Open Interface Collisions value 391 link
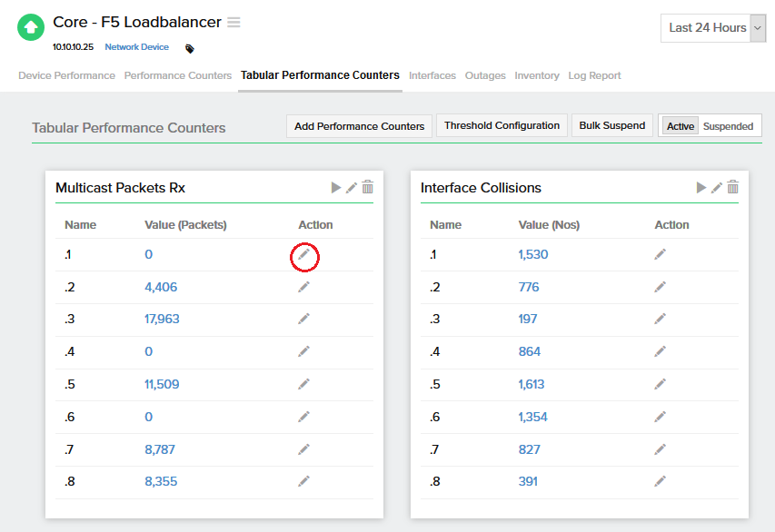Viewport: 775px width, 532px height. click(x=528, y=481)
